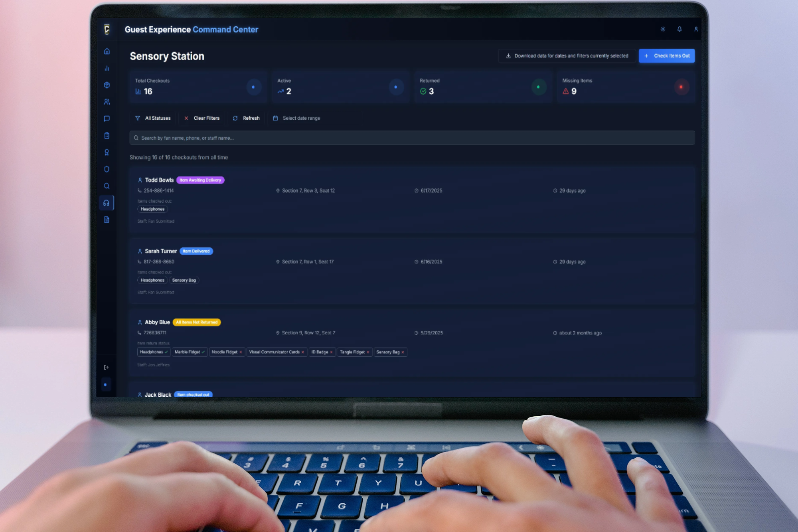Click the Sensory Bag chip under Sarah Turner
Viewport: 798px width, 532px height.
184,280
